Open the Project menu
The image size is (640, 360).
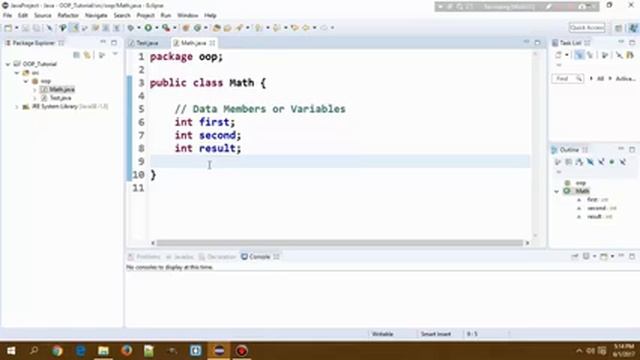tap(145, 16)
